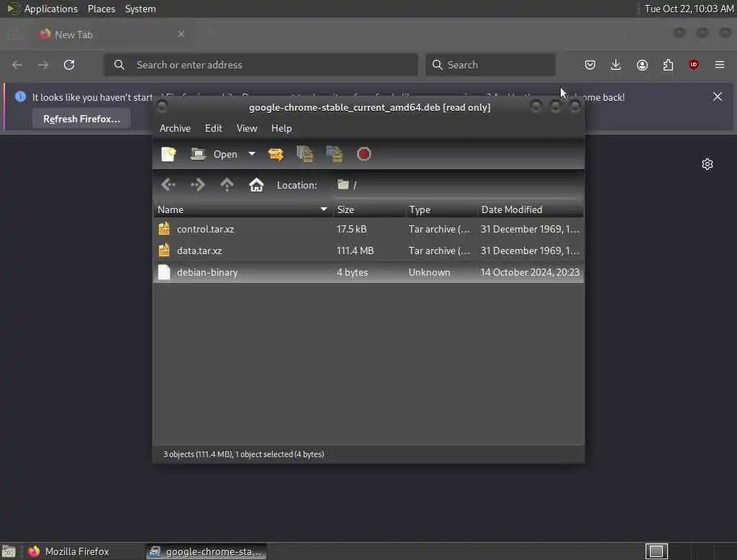Sort by the Size column header
The width and height of the screenshot is (737, 560).
click(x=369, y=209)
